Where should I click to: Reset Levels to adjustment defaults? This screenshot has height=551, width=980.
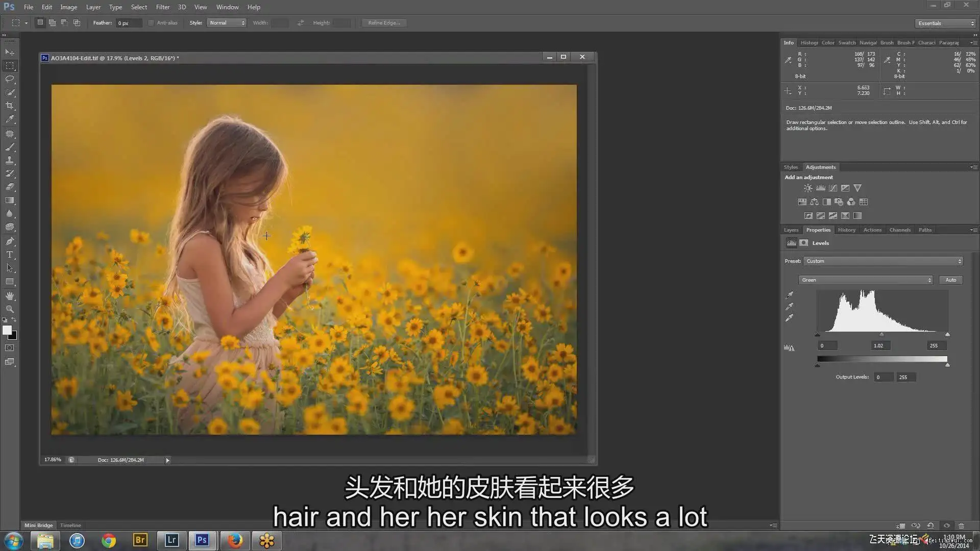930,525
